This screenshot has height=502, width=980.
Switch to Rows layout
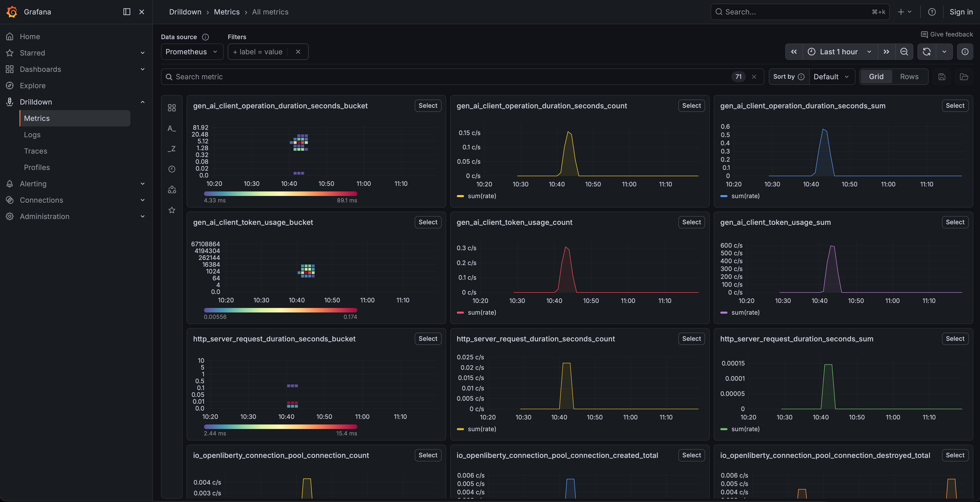[909, 77]
